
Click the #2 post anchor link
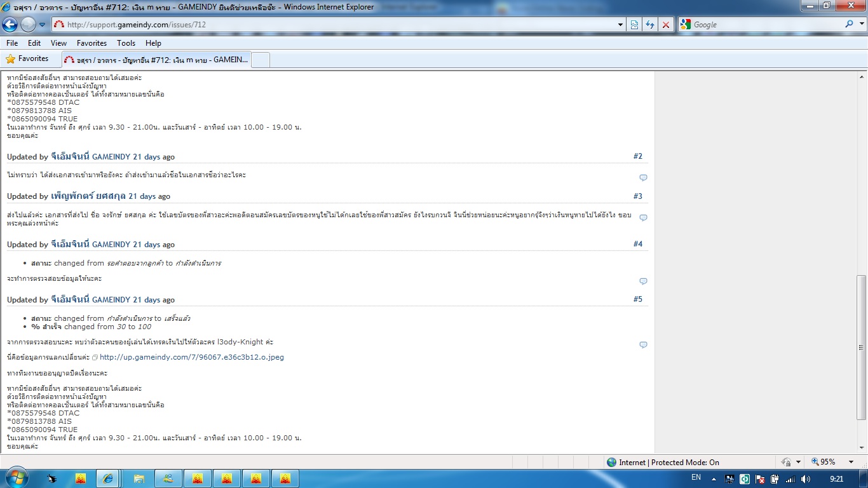pyautogui.click(x=638, y=156)
